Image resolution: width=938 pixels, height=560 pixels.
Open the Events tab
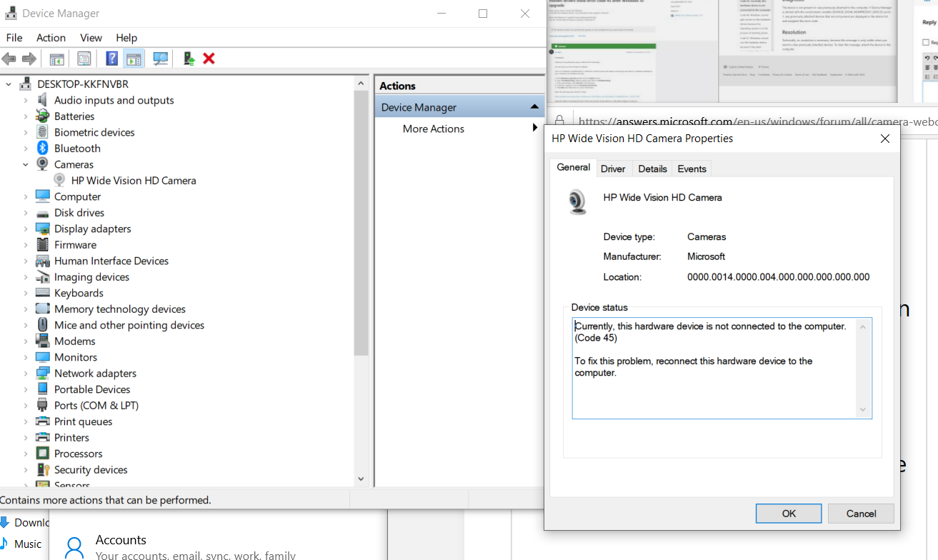tap(692, 169)
